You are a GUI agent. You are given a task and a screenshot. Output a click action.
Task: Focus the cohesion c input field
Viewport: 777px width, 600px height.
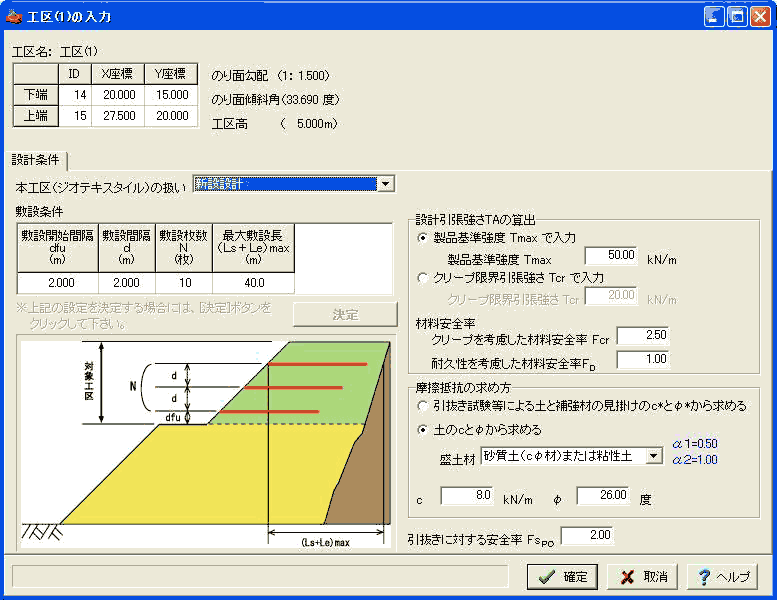pyautogui.click(x=466, y=495)
